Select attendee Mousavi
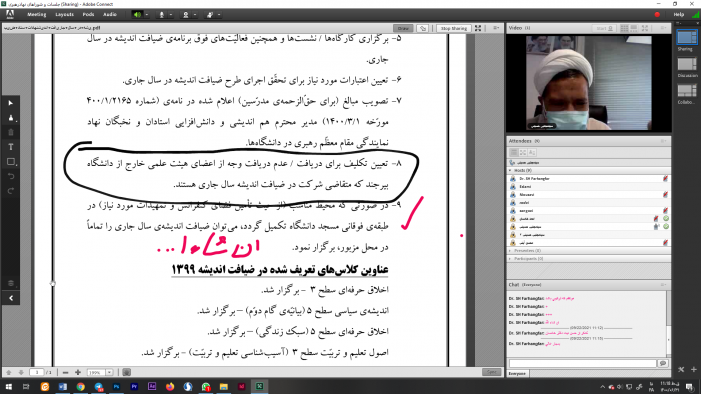Viewport: 701px width, 394px height. click(589, 195)
